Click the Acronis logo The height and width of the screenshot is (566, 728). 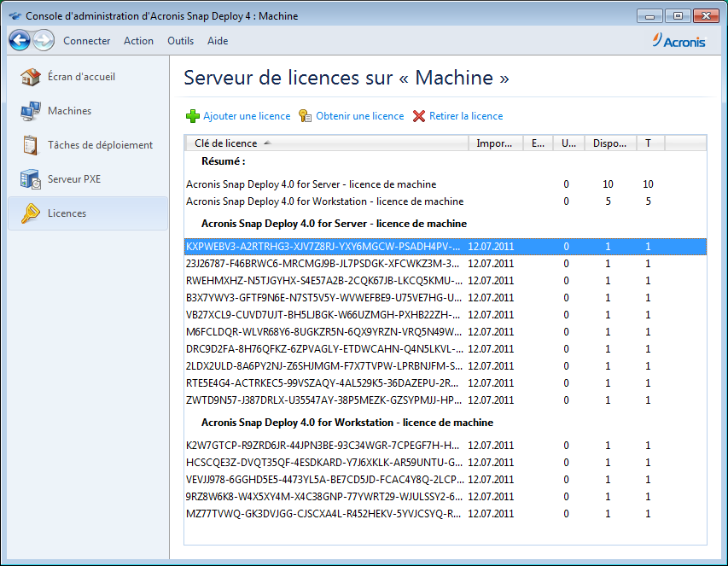tap(678, 40)
